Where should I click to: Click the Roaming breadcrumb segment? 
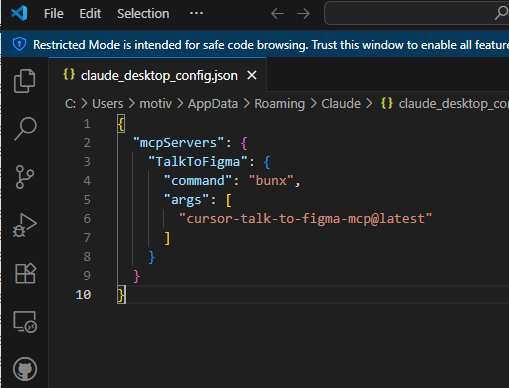coord(279,104)
